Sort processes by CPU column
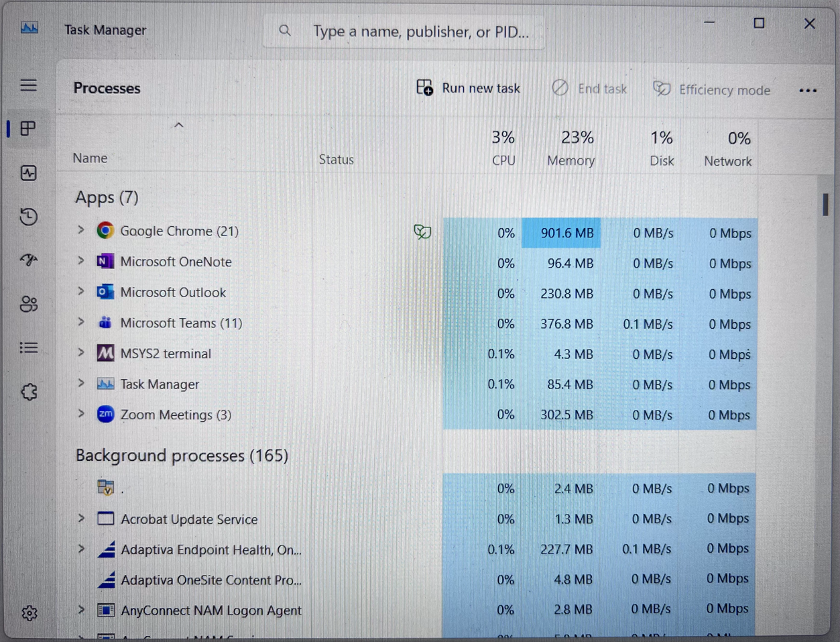The width and height of the screenshot is (840, 642). 503,148
